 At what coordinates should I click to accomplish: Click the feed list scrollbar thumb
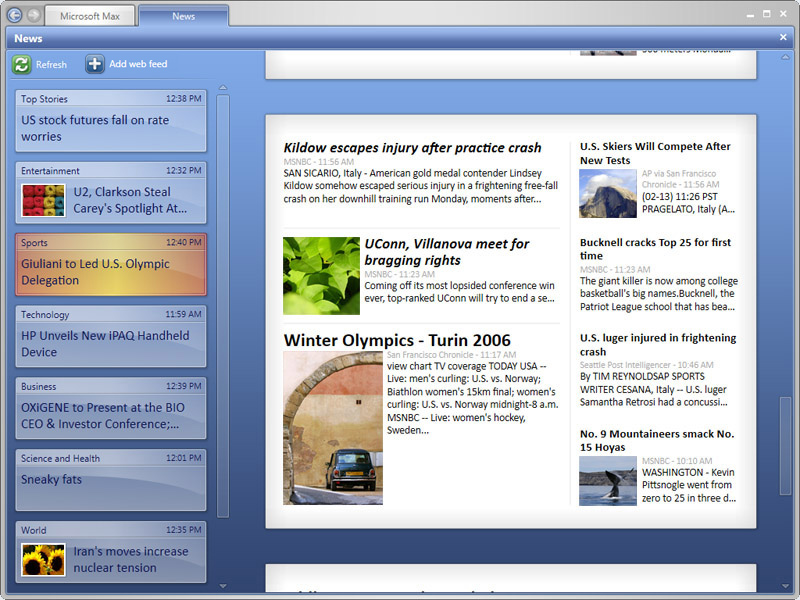point(223,306)
